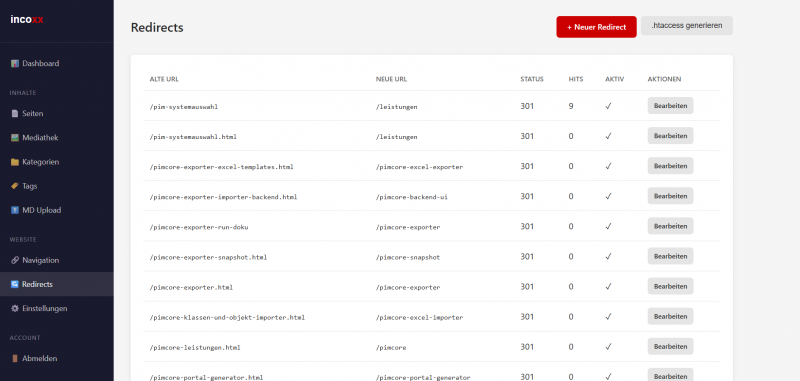This screenshot has height=381, width=800.
Task: Click the incoxx logo
Action: click(27, 19)
